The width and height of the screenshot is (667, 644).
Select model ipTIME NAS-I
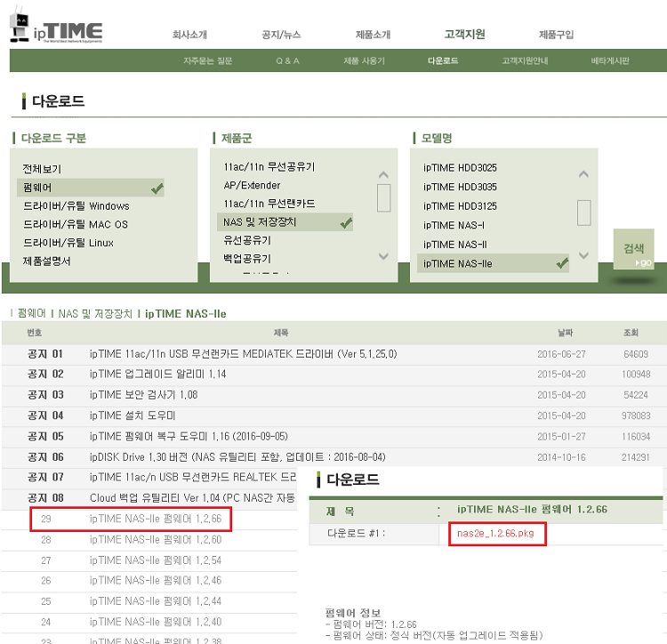[x=454, y=225]
